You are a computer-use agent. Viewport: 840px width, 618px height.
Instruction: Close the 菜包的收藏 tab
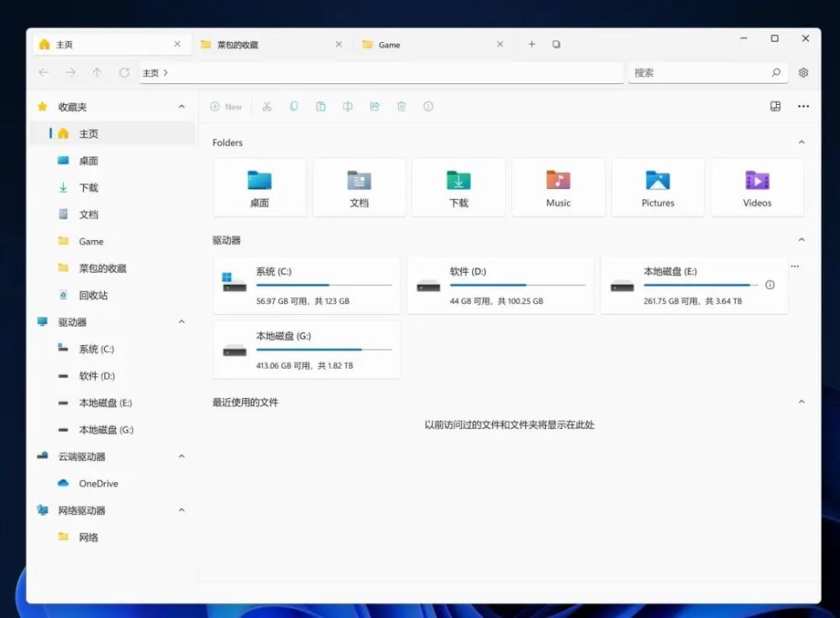pyautogui.click(x=339, y=45)
